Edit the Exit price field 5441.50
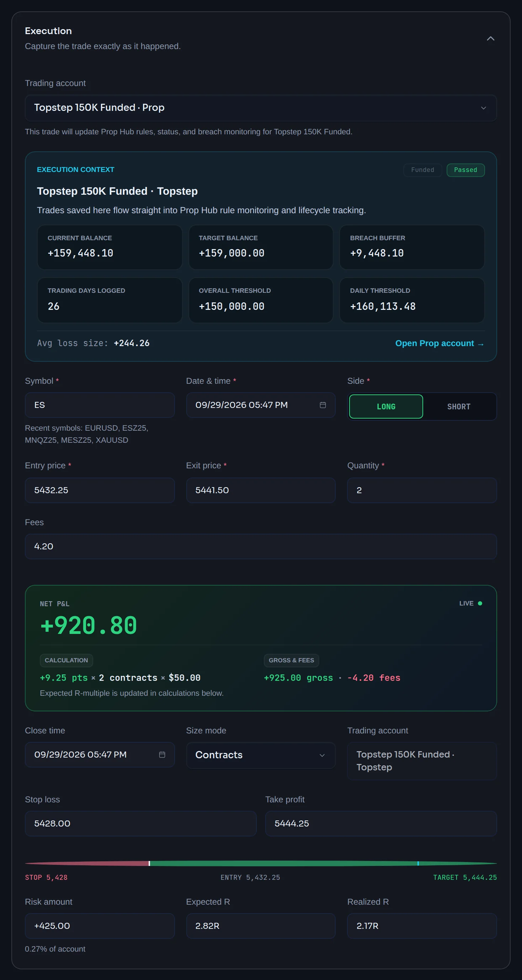Viewport: 522px width, 980px height. click(x=261, y=490)
